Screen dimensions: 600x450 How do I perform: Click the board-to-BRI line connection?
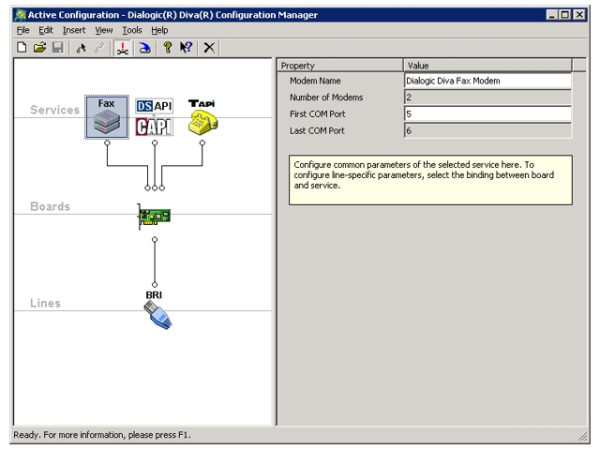click(155, 262)
